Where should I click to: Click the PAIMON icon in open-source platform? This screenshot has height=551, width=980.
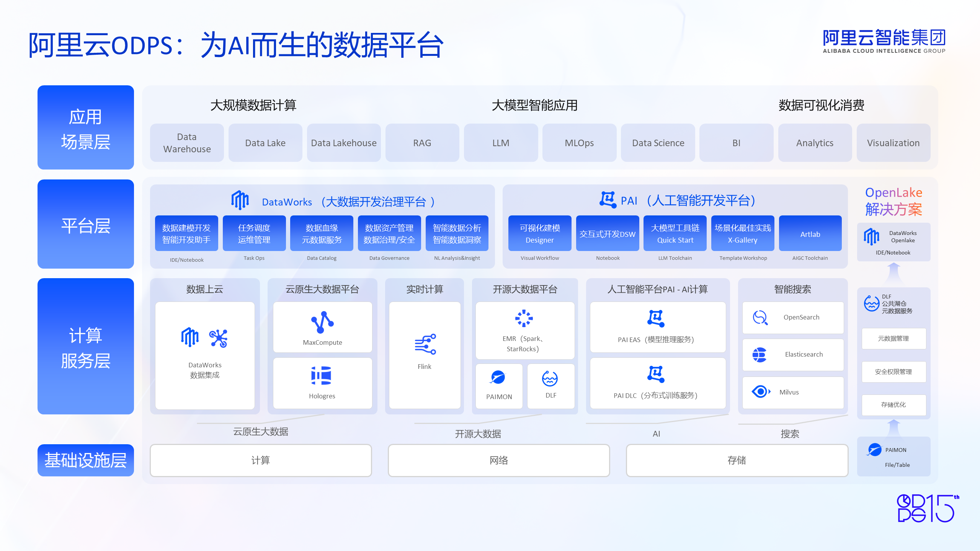click(x=498, y=377)
